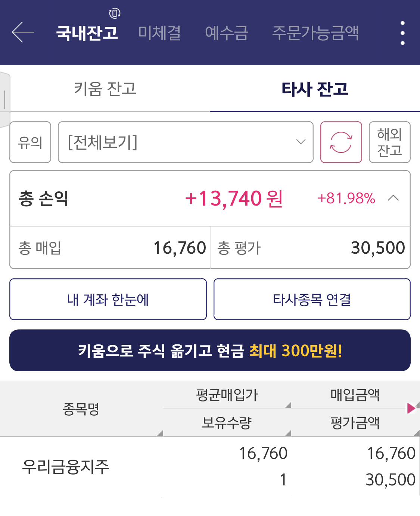Tap the back arrow icon

click(23, 32)
